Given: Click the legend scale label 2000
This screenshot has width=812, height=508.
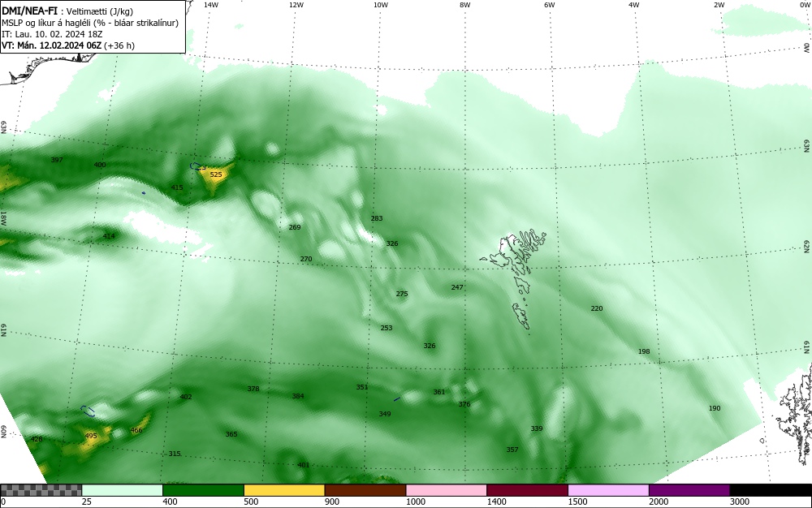Looking at the screenshot, I should 659,502.
